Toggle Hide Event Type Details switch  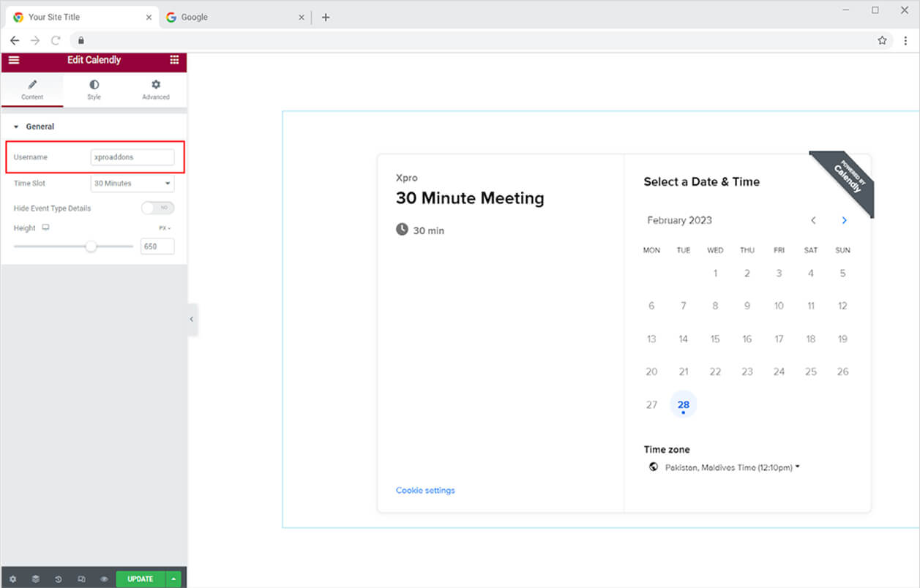tap(157, 208)
